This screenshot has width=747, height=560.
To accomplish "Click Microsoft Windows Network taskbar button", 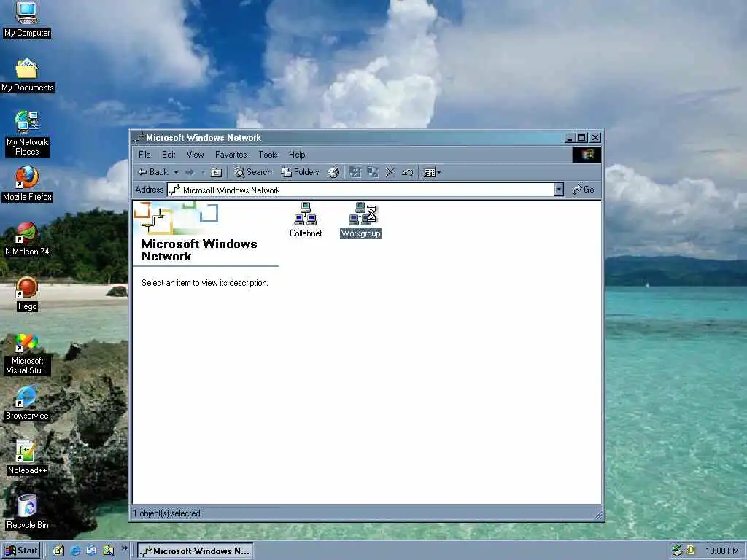I will 196,551.
